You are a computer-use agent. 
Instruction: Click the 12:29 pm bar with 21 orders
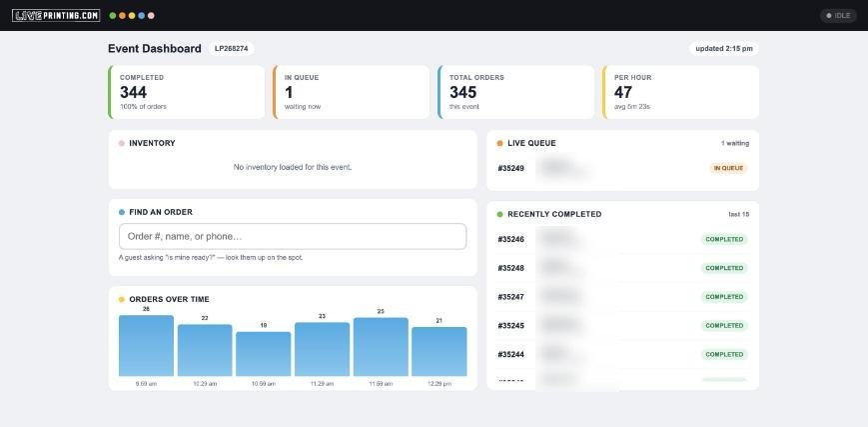439,352
